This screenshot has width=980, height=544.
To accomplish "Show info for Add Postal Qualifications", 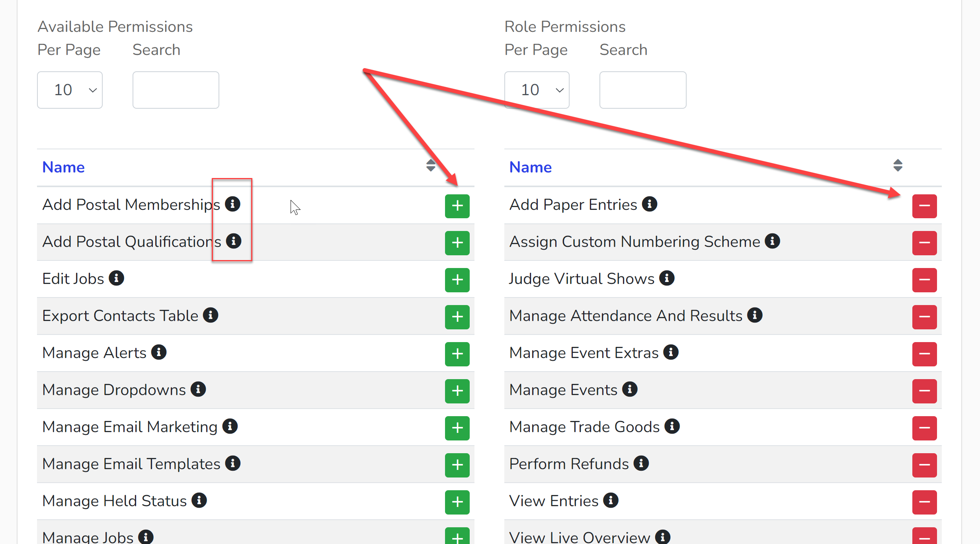I will tap(234, 241).
